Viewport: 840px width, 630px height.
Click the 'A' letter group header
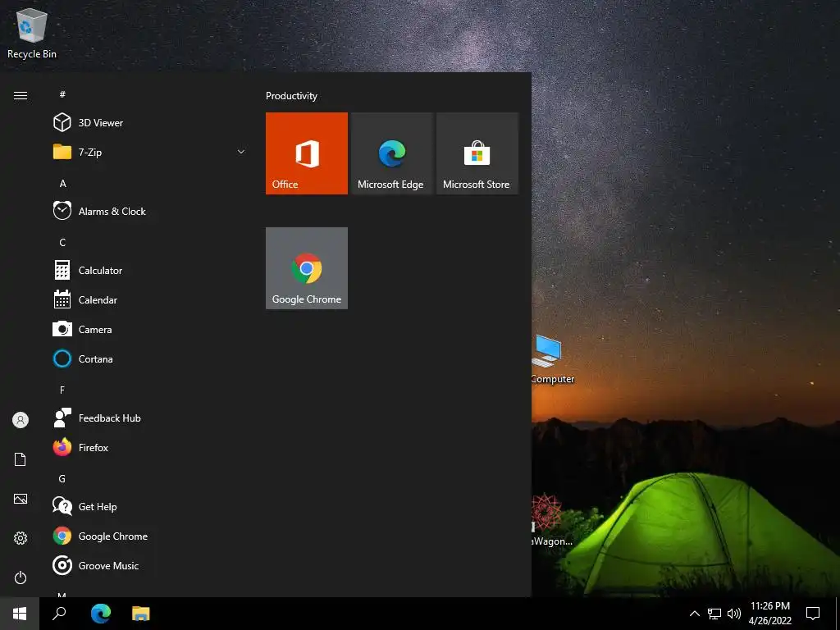(62, 183)
